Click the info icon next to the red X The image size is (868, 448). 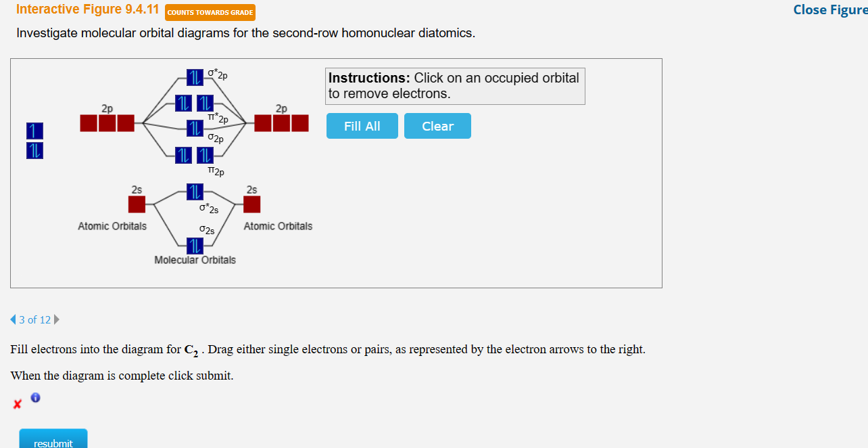point(34,397)
